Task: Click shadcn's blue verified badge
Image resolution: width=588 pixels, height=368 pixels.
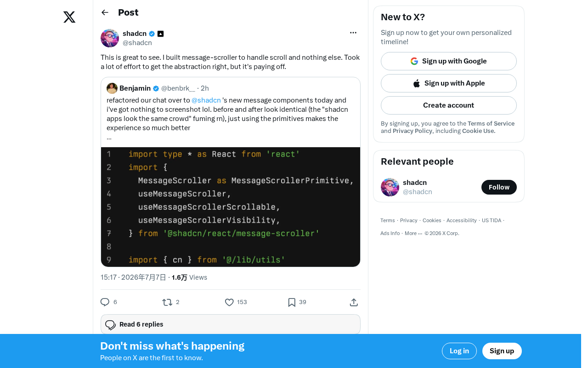Action: coord(152,34)
